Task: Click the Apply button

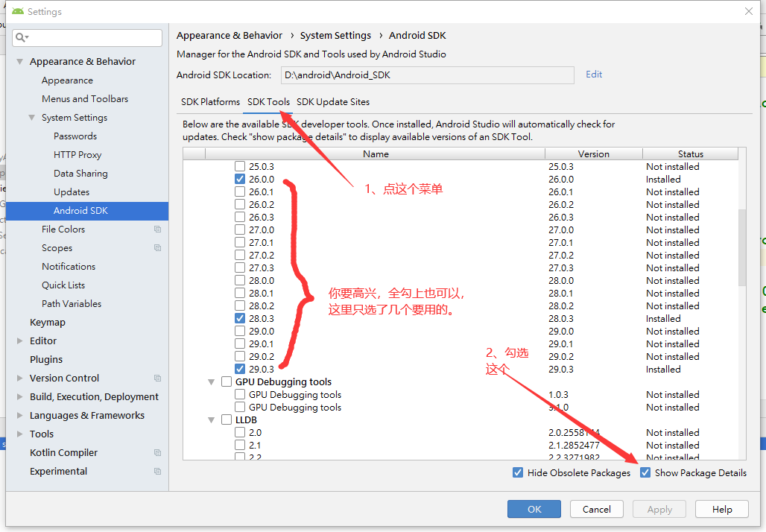Action: pos(659,509)
